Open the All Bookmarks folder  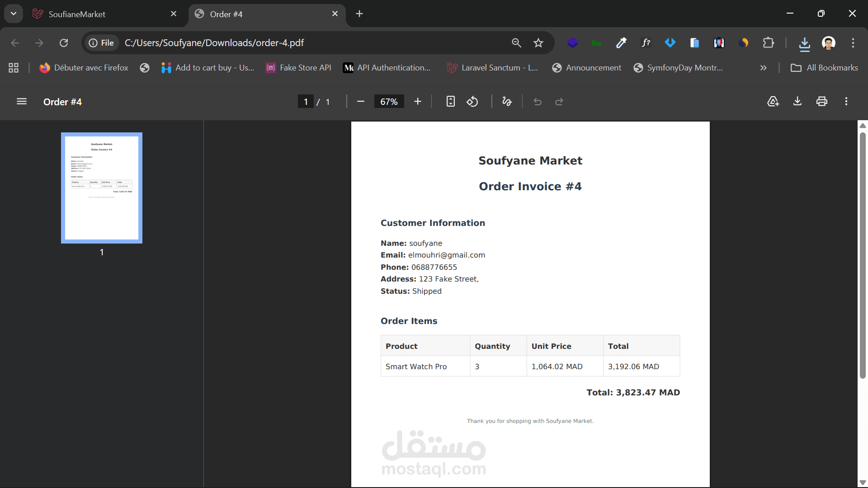click(824, 68)
